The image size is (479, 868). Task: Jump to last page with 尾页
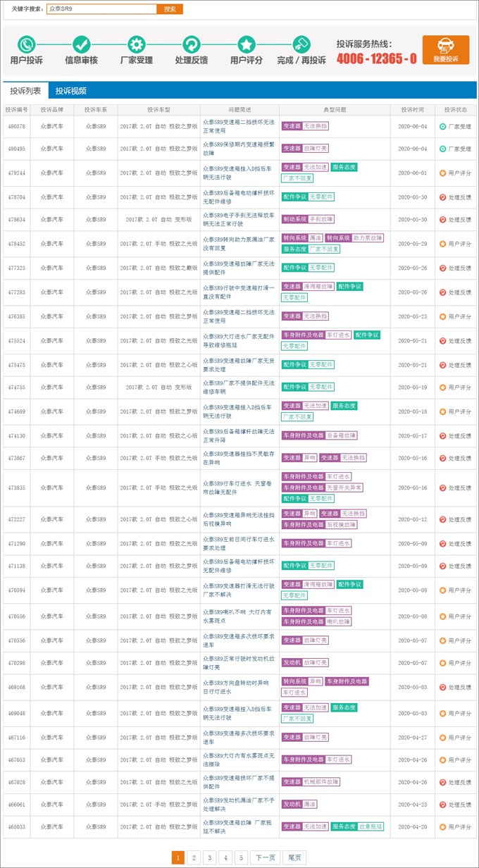click(x=294, y=857)
